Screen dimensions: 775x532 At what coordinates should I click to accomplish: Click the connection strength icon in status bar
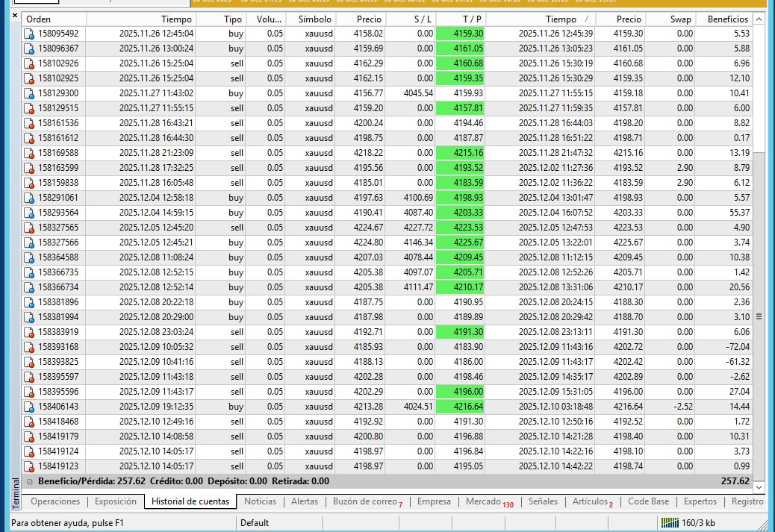670,523
